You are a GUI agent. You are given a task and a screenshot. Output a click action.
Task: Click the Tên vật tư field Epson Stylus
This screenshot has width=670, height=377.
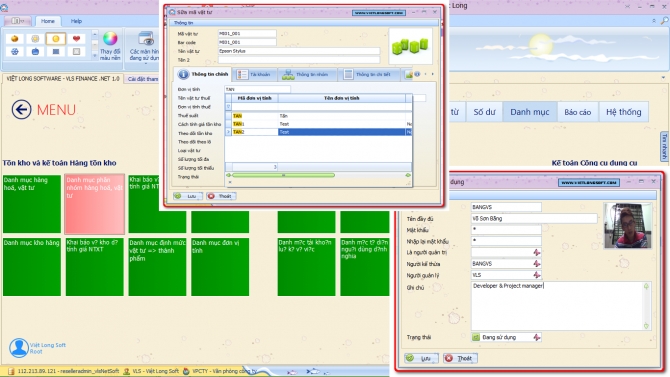click(x=299, y=51)
